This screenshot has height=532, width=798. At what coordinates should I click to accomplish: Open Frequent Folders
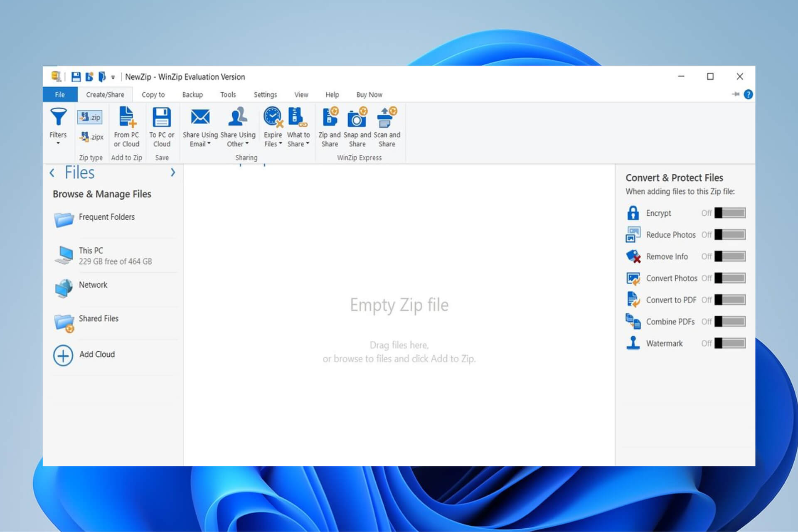(115, 219)
